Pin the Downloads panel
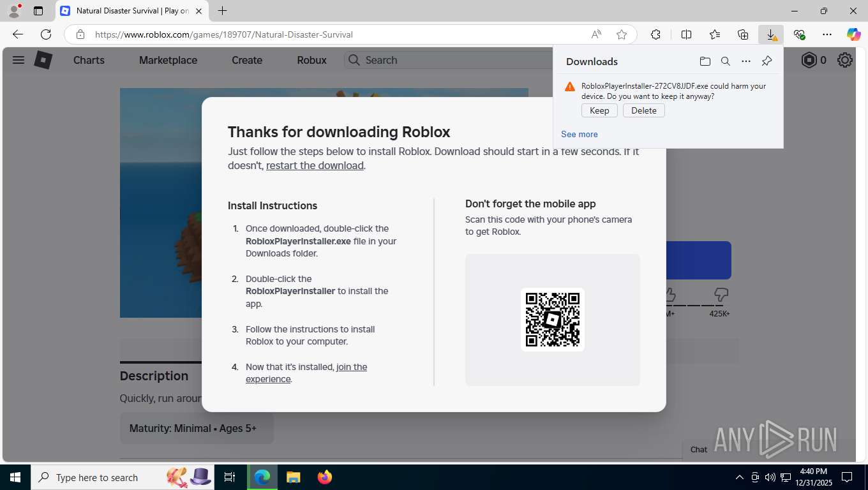This screenshot has height=490, width=868. click(767, 61)
